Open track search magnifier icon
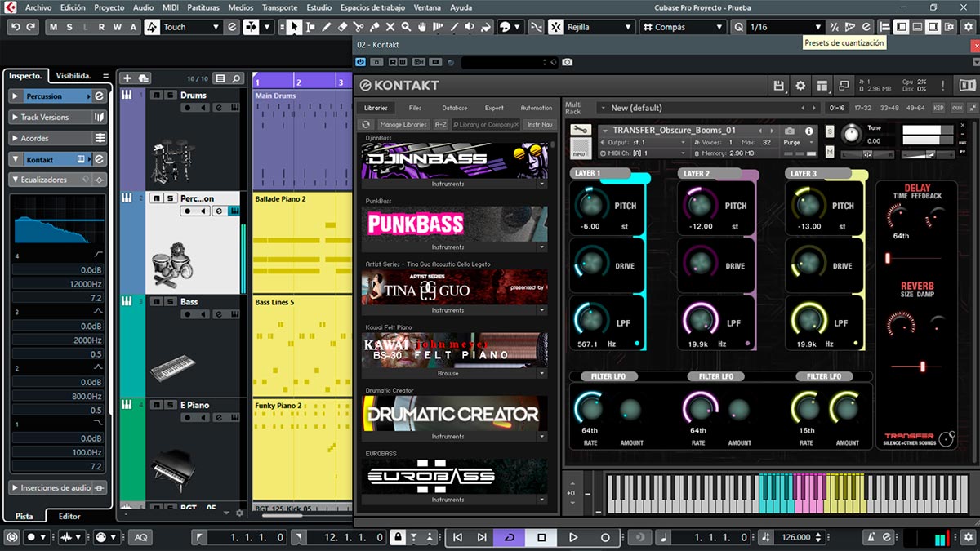 [x=236, y=78]
